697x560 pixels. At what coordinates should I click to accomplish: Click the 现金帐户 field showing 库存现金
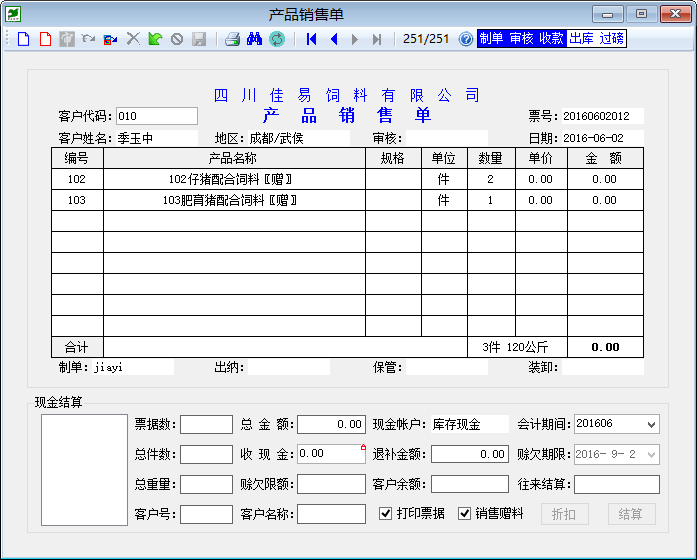tap(470, 424)
